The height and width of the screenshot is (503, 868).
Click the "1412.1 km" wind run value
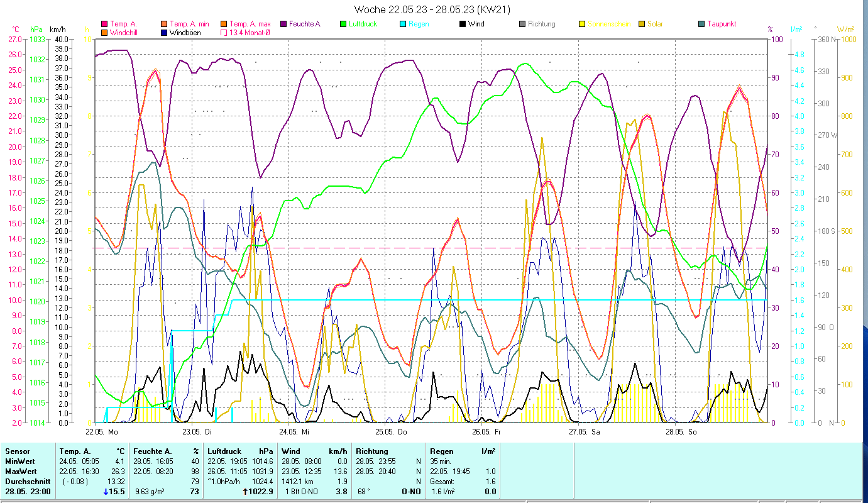[x=298, y=482]
